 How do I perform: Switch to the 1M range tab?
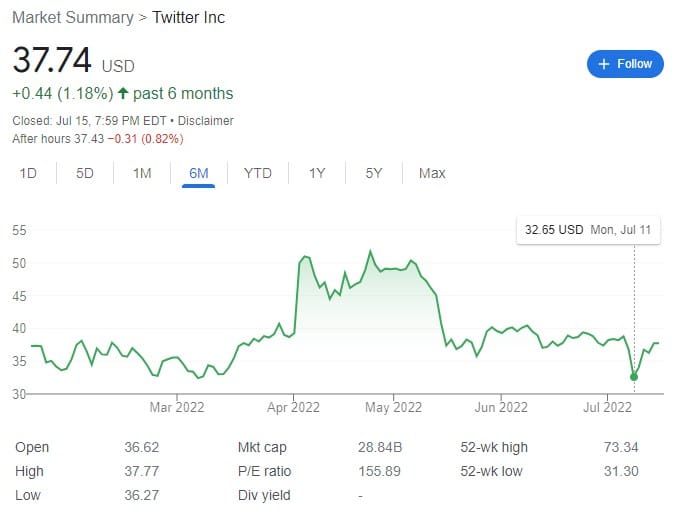coord(142,173)
